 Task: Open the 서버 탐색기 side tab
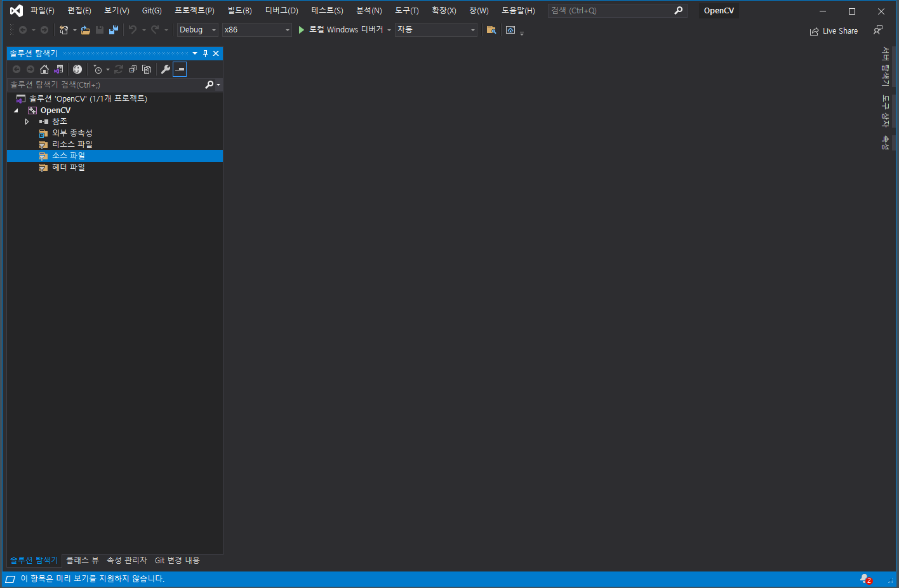coord(886,66)
